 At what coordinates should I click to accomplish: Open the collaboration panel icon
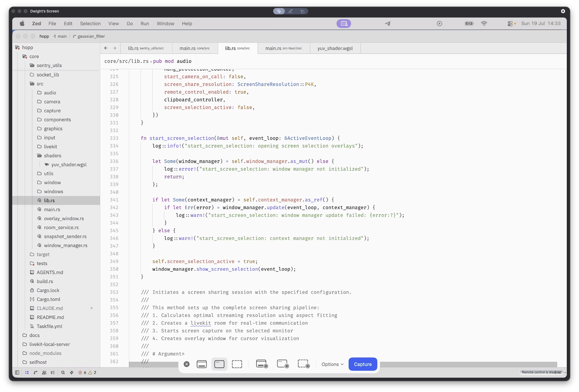point(44,372)
